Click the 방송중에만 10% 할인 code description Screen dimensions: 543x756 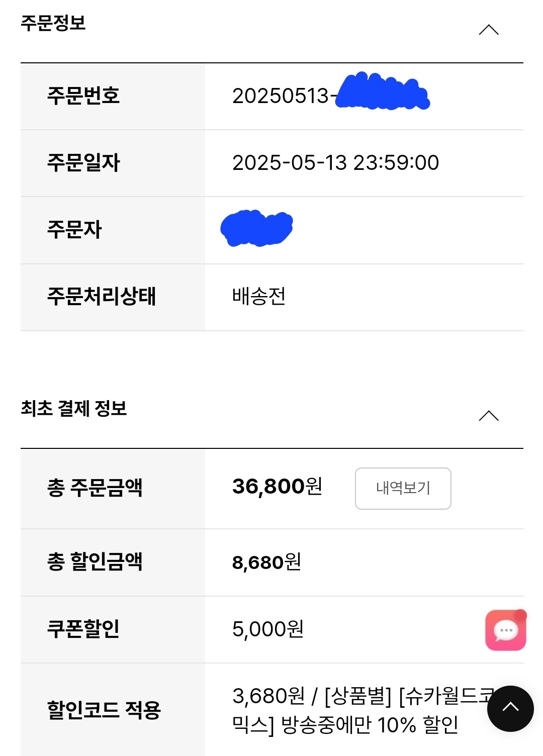(x=370, y=724)
